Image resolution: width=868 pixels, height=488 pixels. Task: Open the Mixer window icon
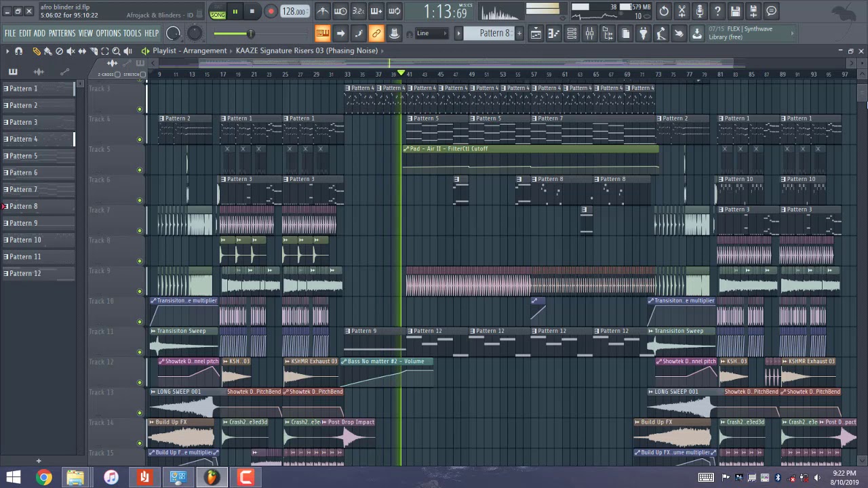(x=590, y=34)
